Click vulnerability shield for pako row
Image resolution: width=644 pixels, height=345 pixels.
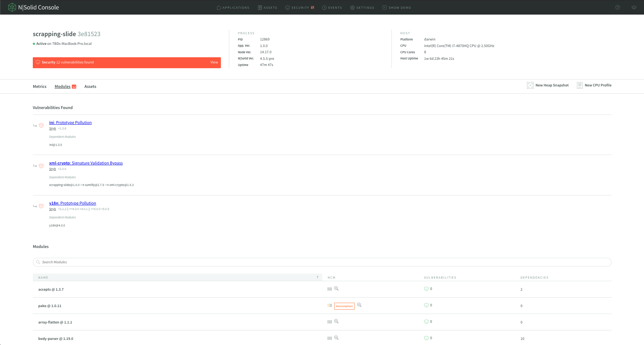point(426,305)
